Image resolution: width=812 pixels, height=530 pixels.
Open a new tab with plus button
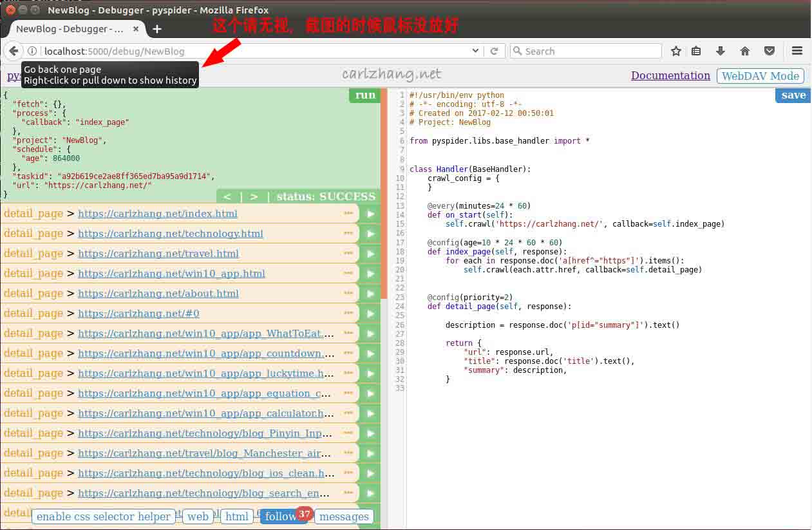point(156,29)
